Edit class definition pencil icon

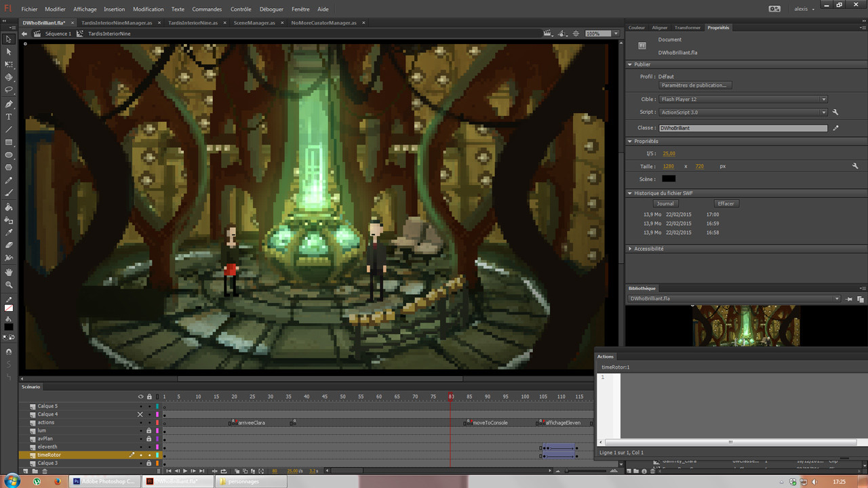(836, 127)
